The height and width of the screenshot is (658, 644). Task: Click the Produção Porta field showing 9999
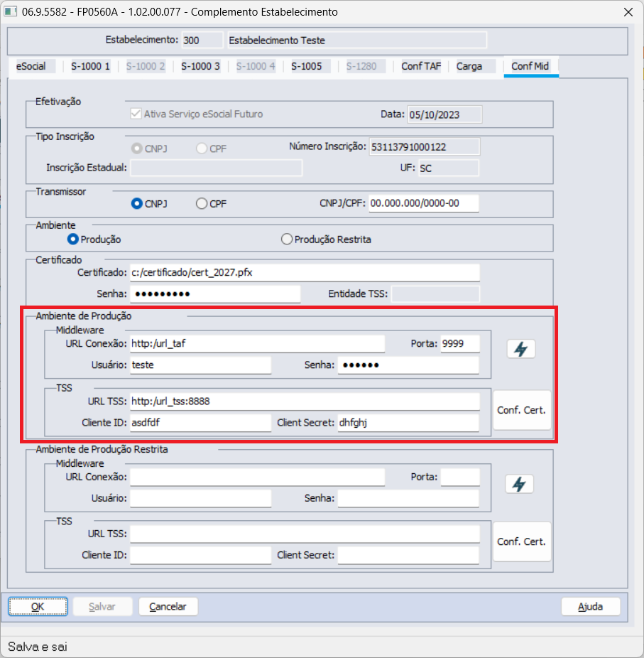(460, 344)
